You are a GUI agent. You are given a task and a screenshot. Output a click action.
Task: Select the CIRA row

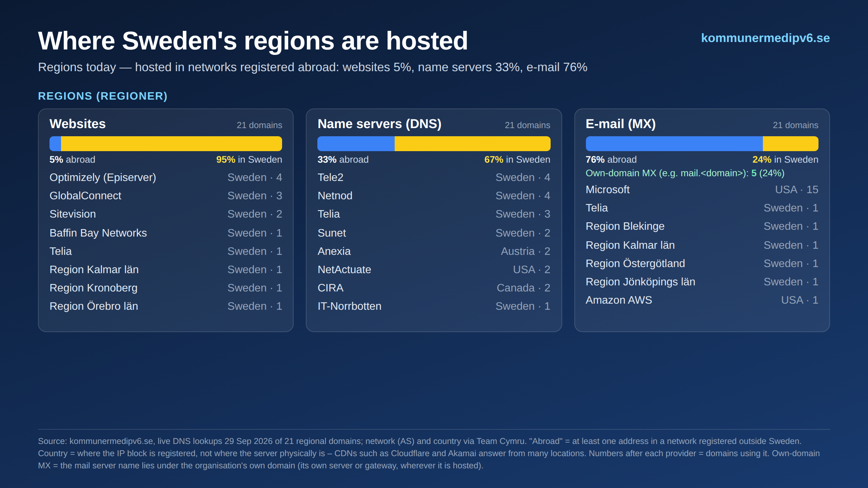pyautogui.click(x=434, y=288)
